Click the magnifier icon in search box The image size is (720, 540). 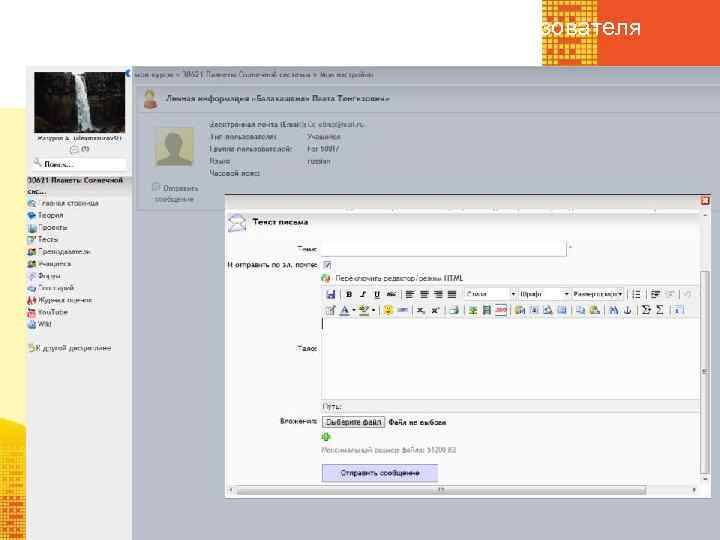point(37,162)
